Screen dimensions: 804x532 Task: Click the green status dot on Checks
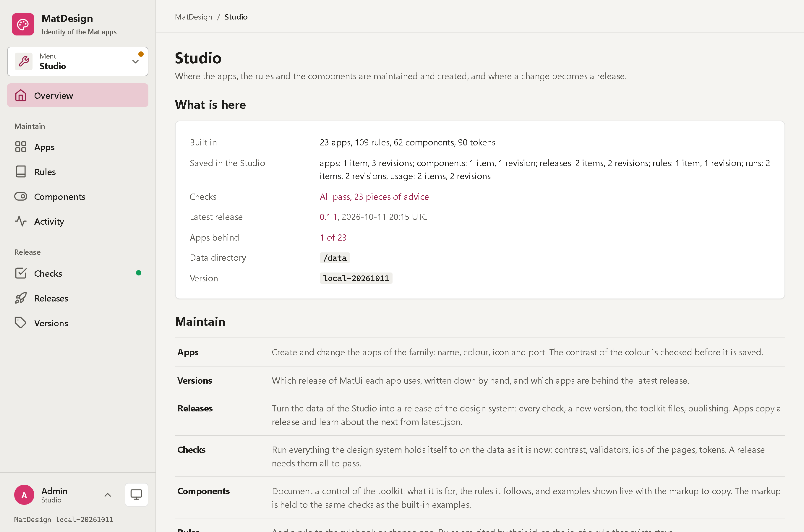click(x=138, y=273)
